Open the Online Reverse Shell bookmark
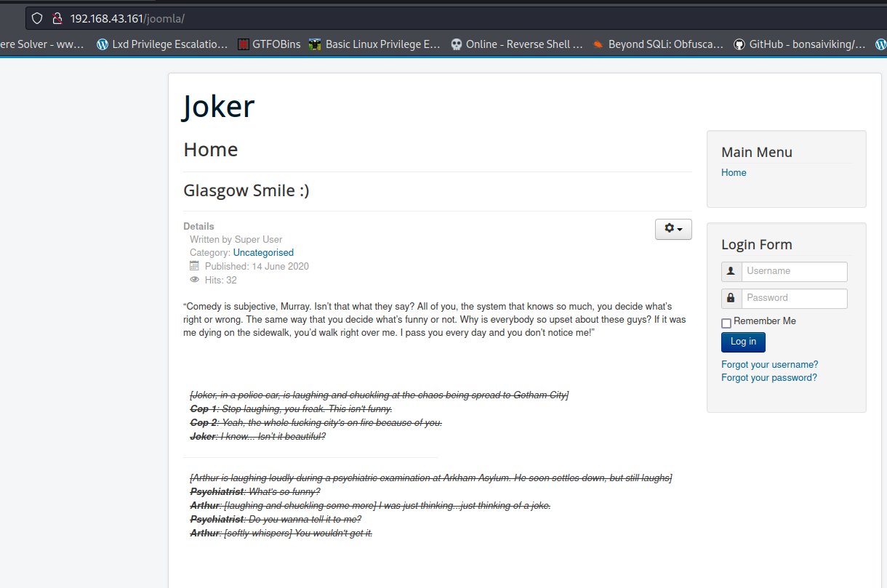 tap(516, 44)
